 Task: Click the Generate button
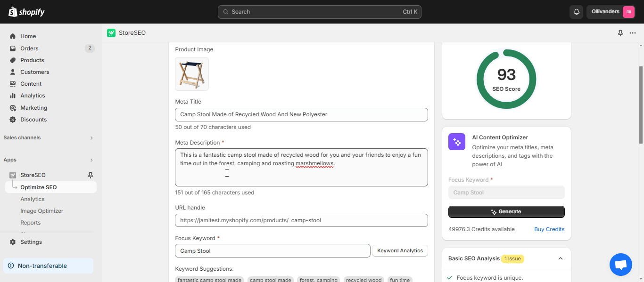(506, 212)
